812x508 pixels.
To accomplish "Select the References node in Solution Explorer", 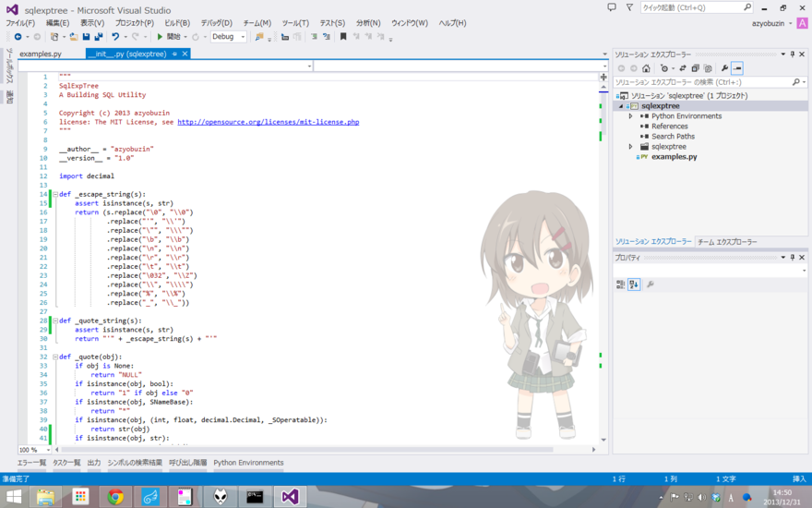I will pyautogui.click(x=670, y=127).
